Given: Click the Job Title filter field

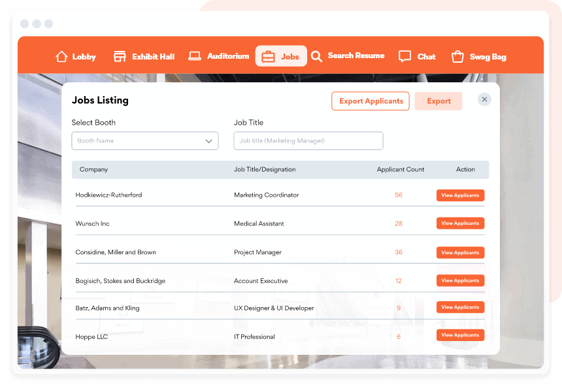Looking at the screenshot, I should pos(308,140).
